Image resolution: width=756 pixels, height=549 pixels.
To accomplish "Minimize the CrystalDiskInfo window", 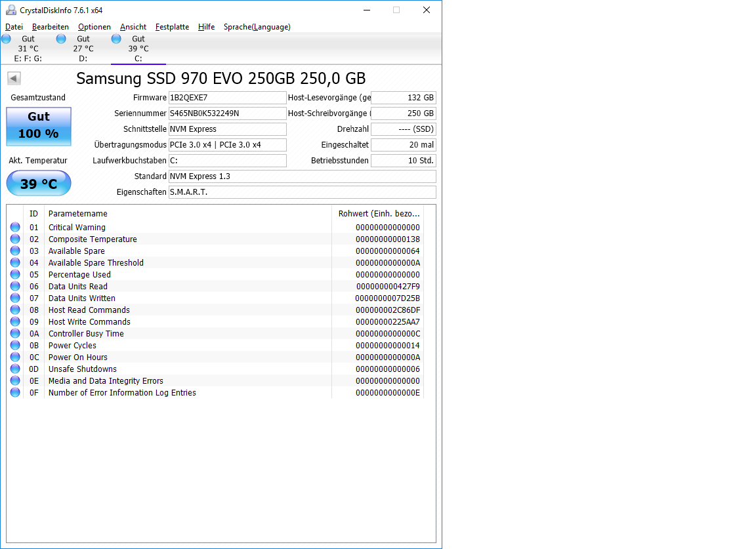I will (367, 10).
